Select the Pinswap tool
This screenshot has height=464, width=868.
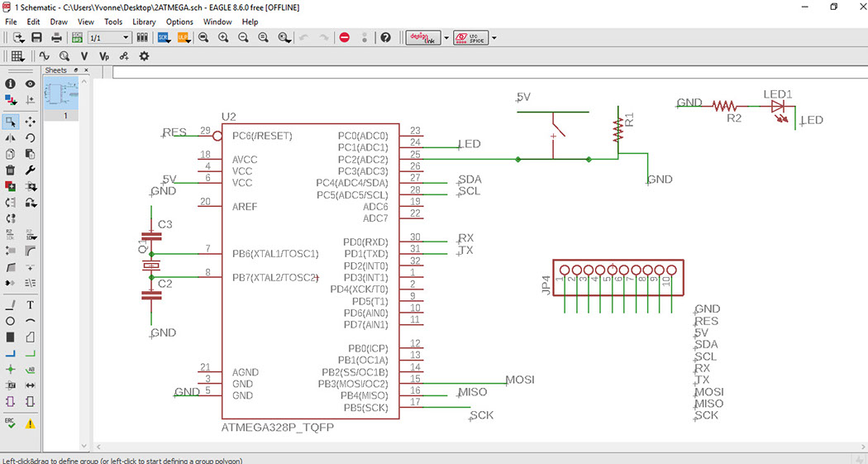pos(10,203)
